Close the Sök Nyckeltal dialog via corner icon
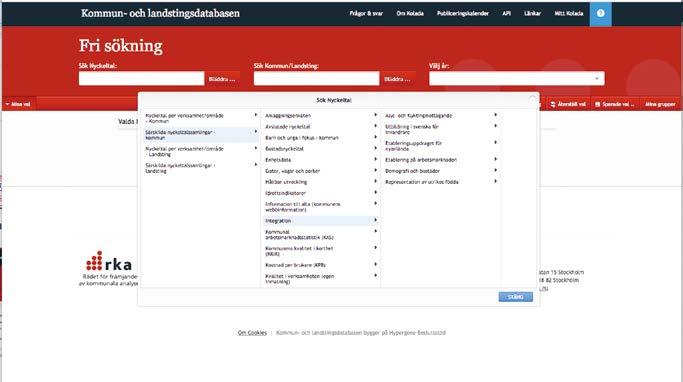 532,99
